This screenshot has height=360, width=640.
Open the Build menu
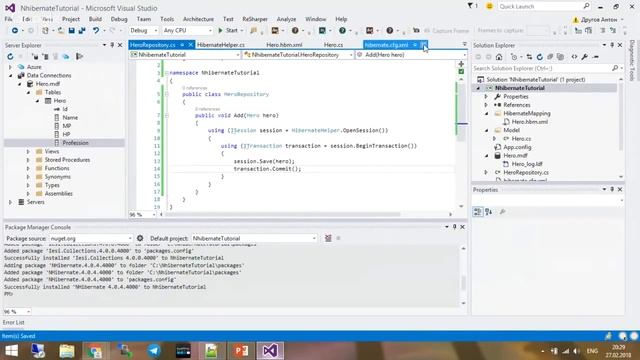[95, 19]
